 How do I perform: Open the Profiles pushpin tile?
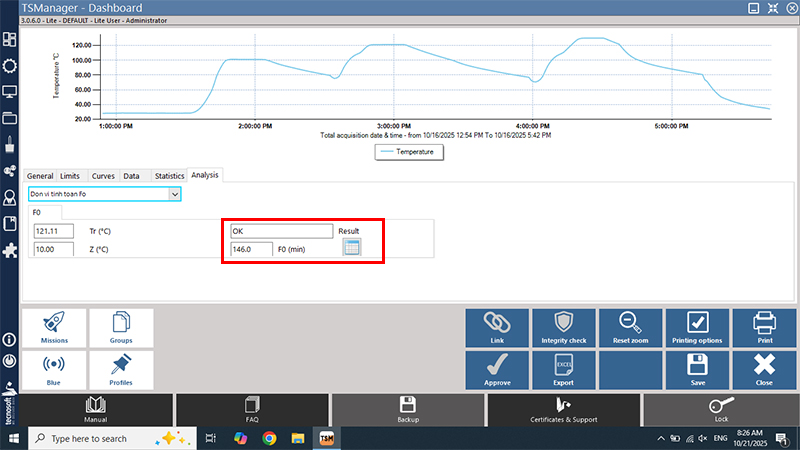(121, 369)
